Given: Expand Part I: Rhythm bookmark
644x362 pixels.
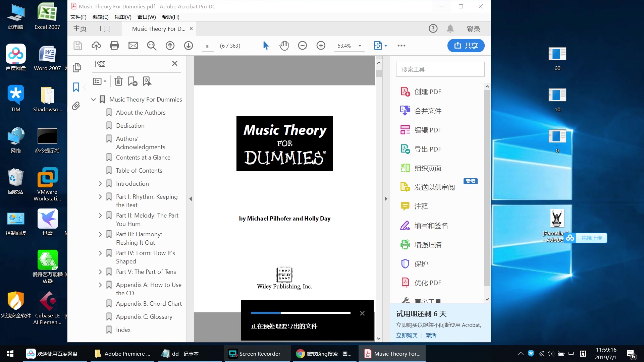Looking at the screenshot, I should pyautogui.click(x=100, y=197).
